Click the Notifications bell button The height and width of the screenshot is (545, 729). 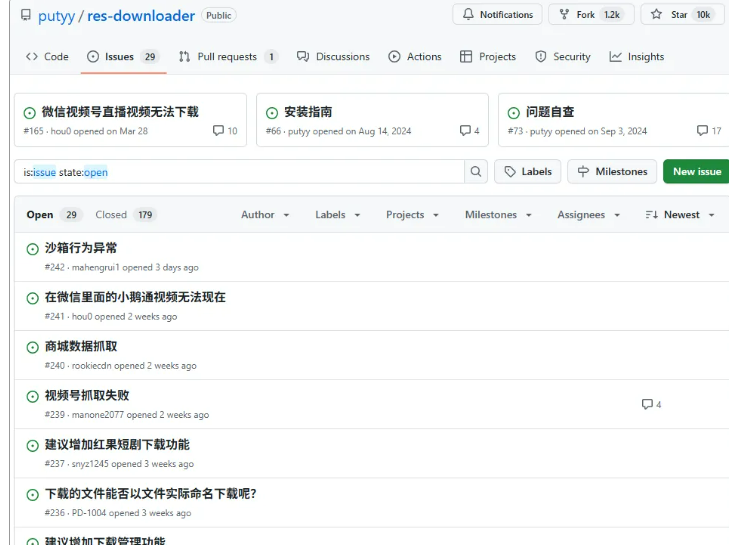pyautogui.click(x=497, y=14)
